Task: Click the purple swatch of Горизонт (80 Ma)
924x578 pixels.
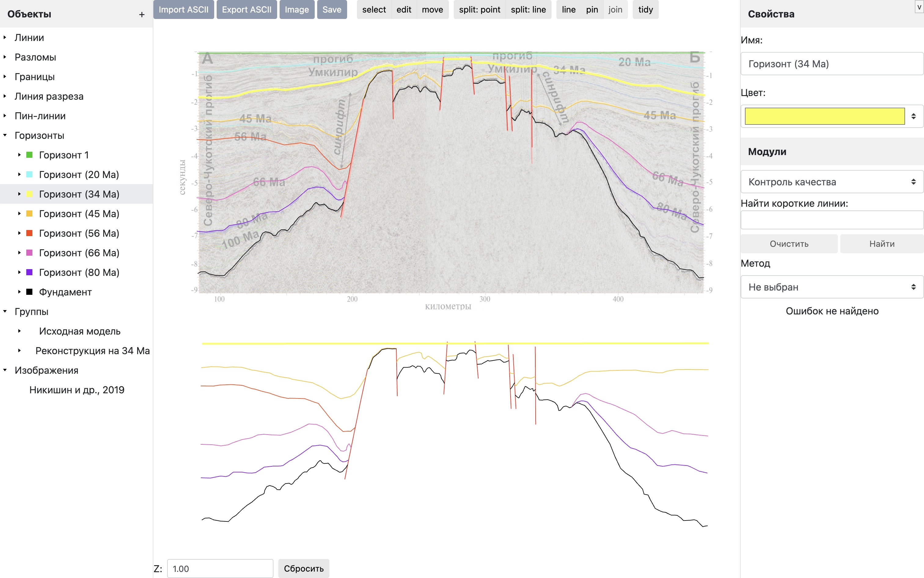Action: (29, 272)
